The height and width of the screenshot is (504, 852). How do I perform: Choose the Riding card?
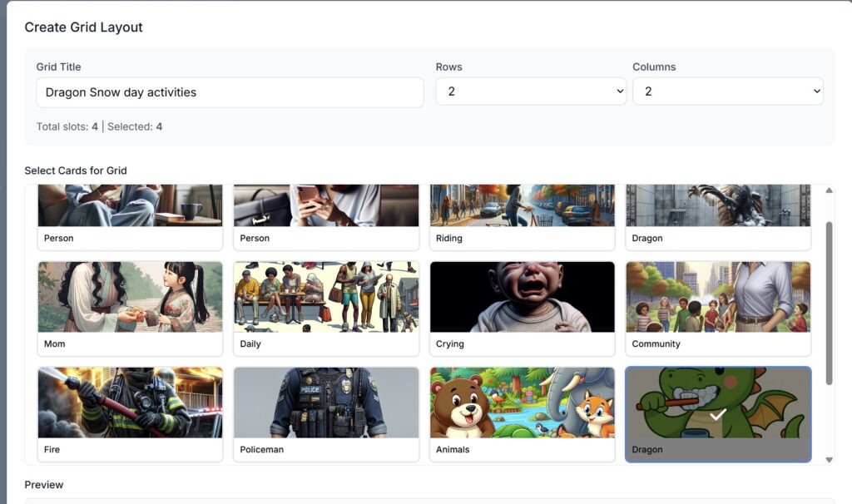[522, 215]
